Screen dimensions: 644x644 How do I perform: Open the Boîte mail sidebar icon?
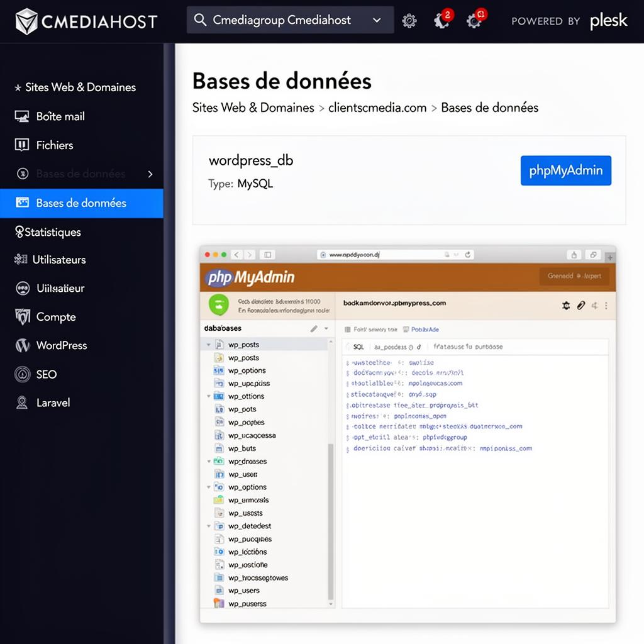point(22,116)
